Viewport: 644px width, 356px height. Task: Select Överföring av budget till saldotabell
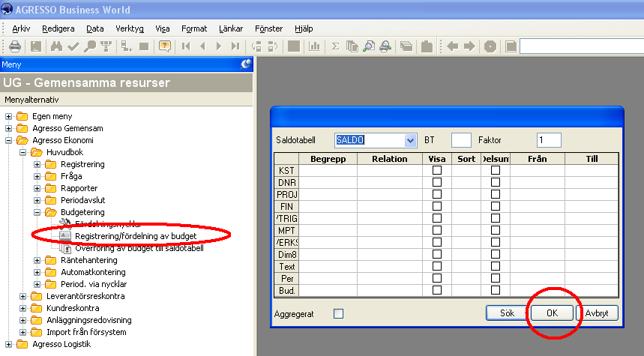click(x=139, y=248)
